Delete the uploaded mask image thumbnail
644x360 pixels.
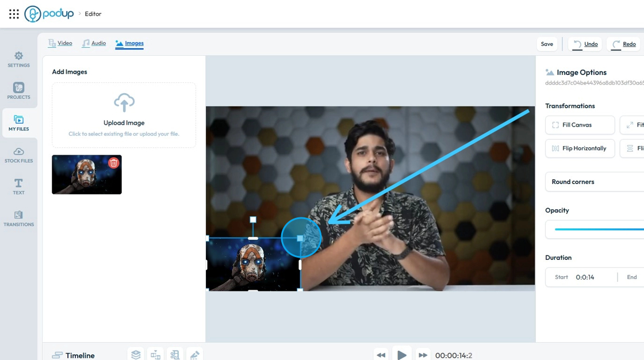click(x=114, y=163)
